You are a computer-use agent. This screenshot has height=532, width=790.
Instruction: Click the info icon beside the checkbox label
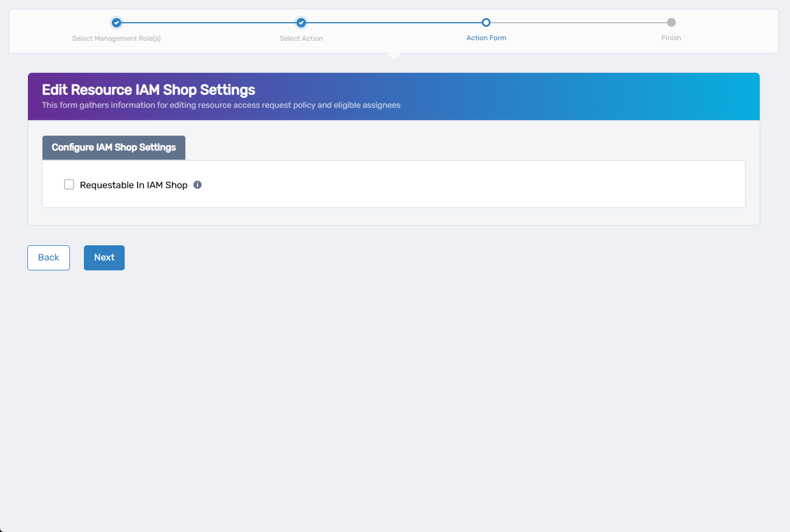point(197,184)
